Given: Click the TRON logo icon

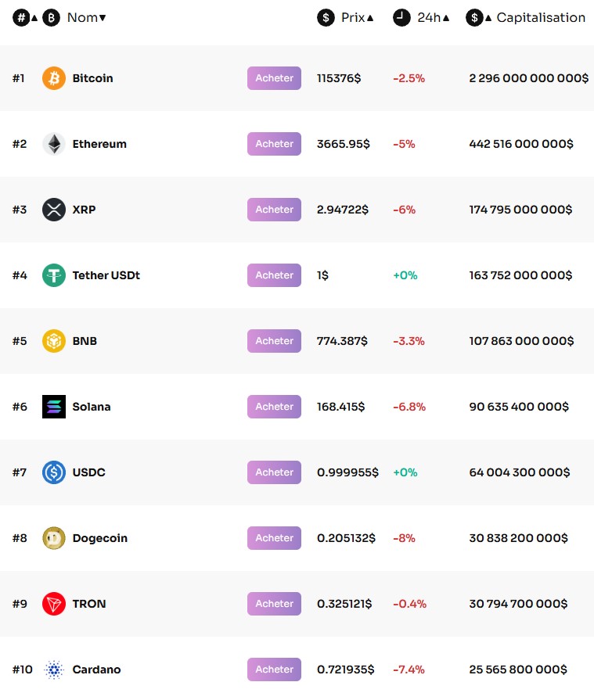Looking at the screenshot, I should tap(54, 604).
